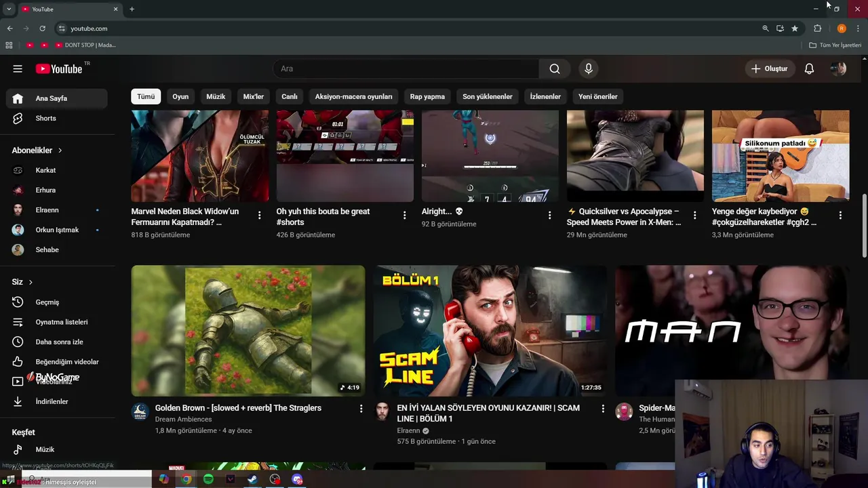Open the YouTube account avatar menu
Image resolution: width=868 pixels, height=488 pixels.
point(838,68)
